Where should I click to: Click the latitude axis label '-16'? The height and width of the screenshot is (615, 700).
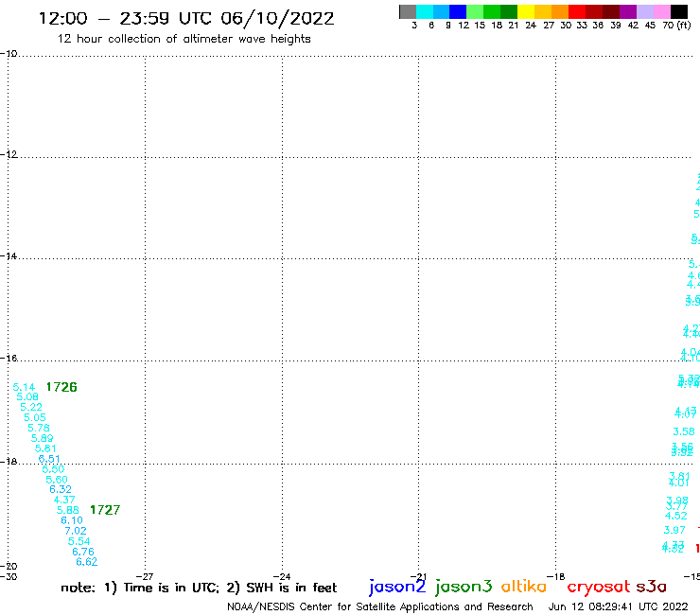pyautogui.click(x=9, y=359)
